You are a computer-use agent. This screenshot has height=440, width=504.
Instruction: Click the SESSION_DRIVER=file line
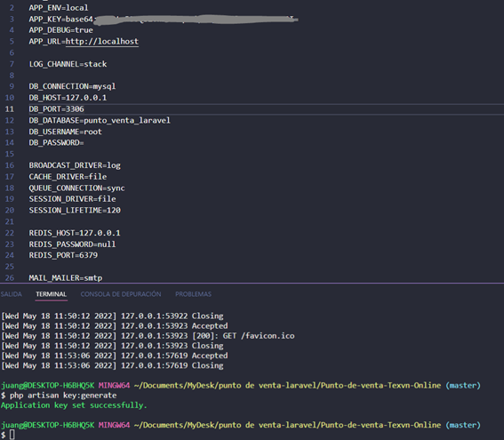coord(72,199)
